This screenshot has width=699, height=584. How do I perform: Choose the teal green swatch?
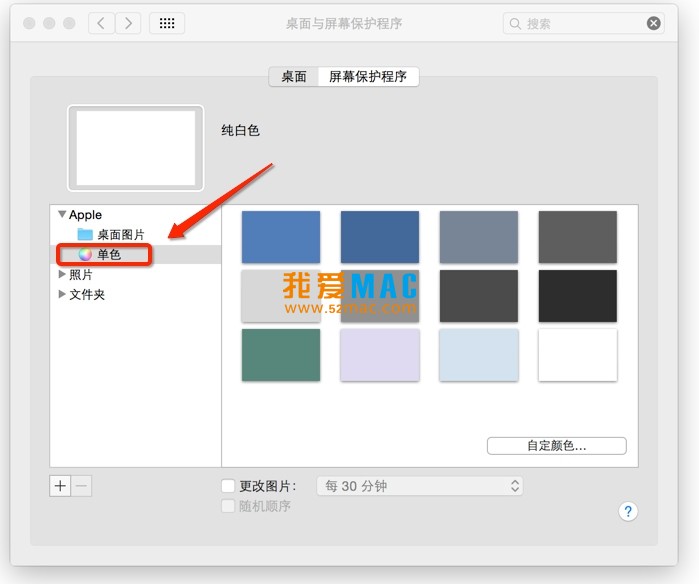pyautogui.click(x=281, y=355)
